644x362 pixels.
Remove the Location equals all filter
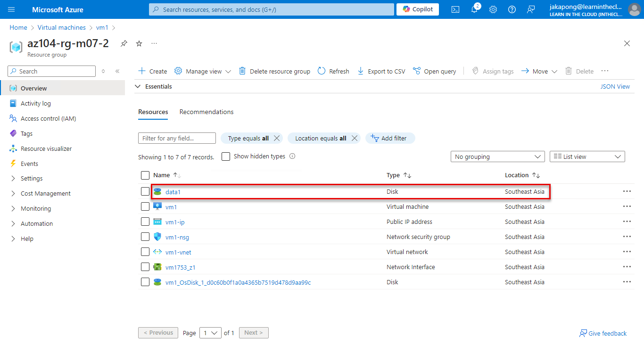coord(355,138)
